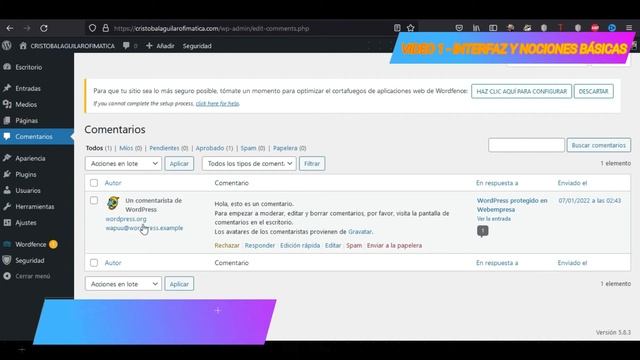Bookmark this page with the star icon

point(411,28)
